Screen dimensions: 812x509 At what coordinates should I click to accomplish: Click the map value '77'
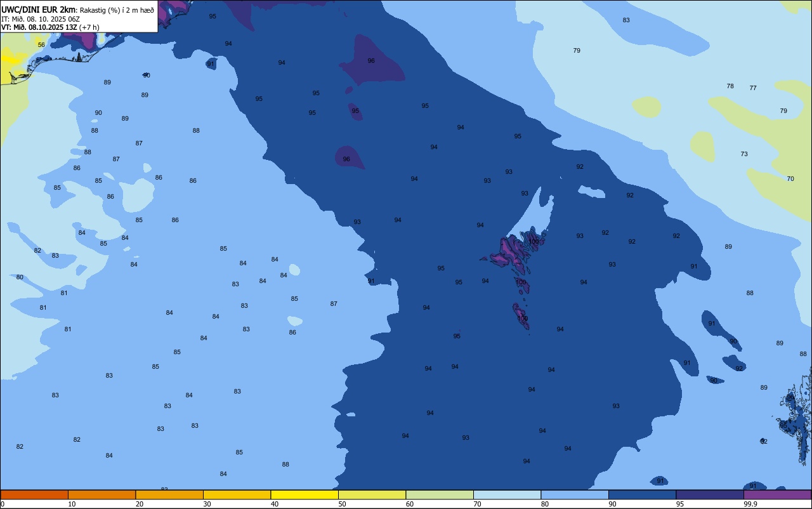click(753, 88)
